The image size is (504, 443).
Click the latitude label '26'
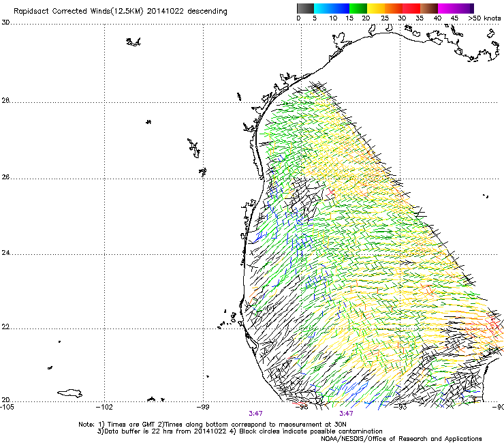tap(5, 177)
